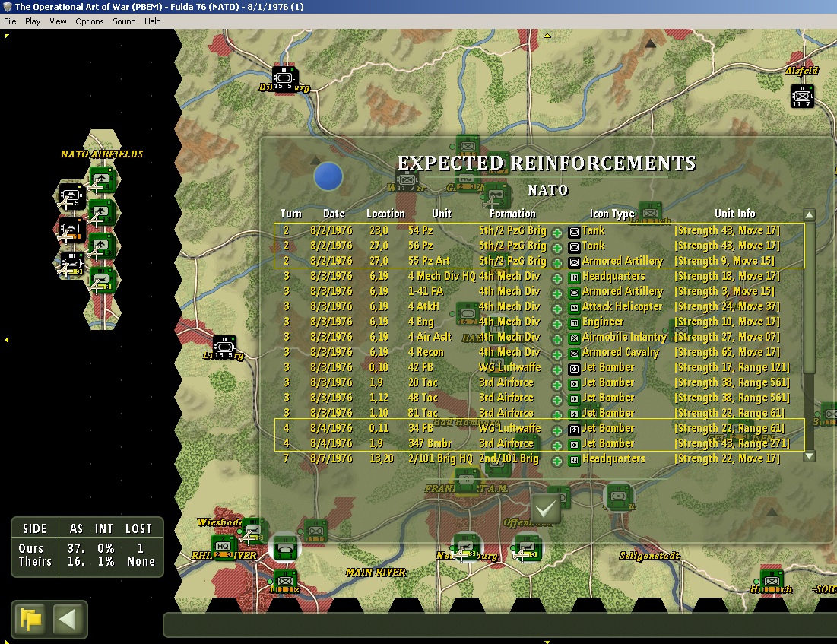
Task: Select the unit counter at Limburg
Action: pos(225,347)
